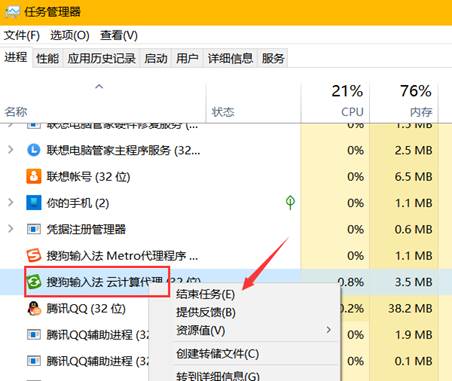Click the 6.5 MB memory value
452x381 pixels.
pyautogui.click(x=413, y=177)
